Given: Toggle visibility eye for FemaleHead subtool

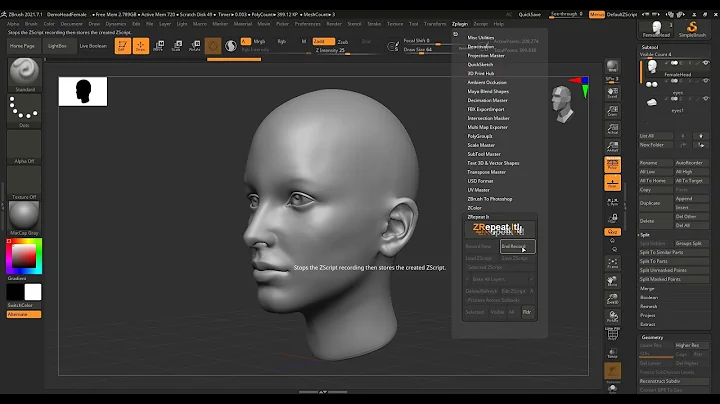Looking at the screenshot, I should coord(706,63).
